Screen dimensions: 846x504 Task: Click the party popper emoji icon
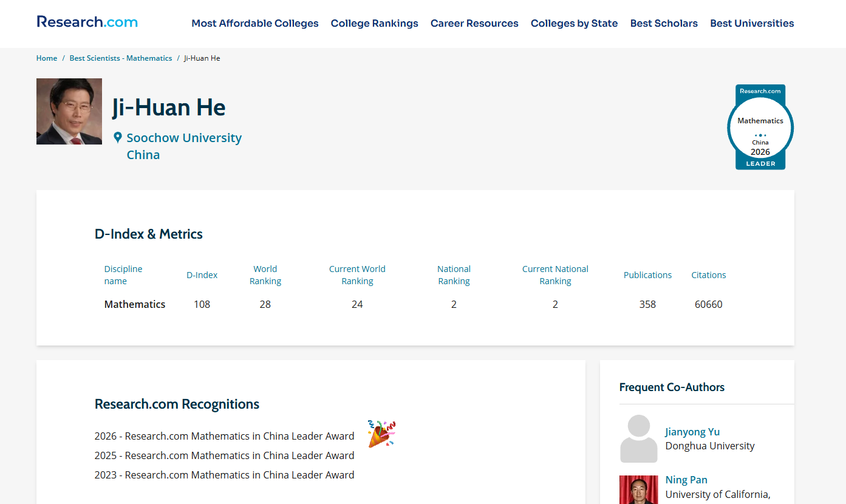(381, 434)
